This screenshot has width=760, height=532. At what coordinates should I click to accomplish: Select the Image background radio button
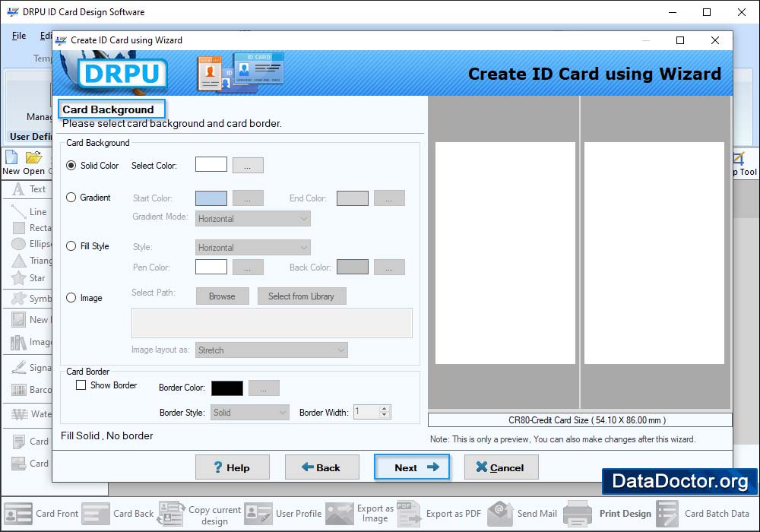tap(71, 298)
